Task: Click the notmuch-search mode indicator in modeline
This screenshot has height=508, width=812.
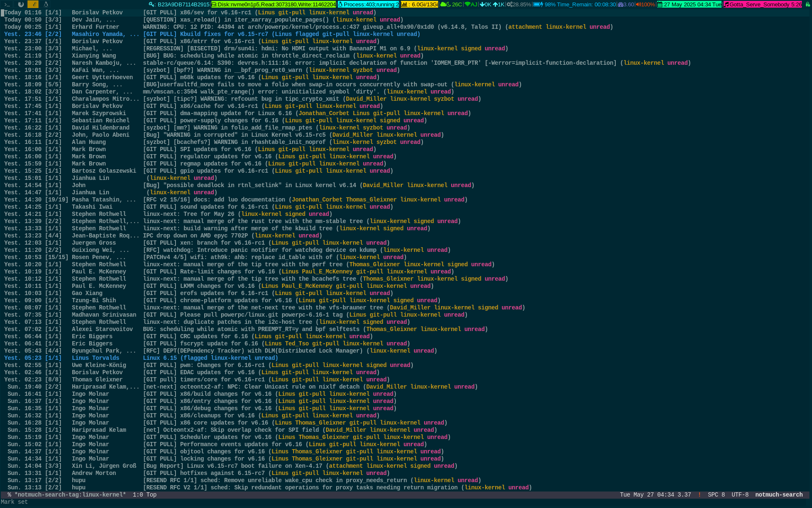Action: 779,494
